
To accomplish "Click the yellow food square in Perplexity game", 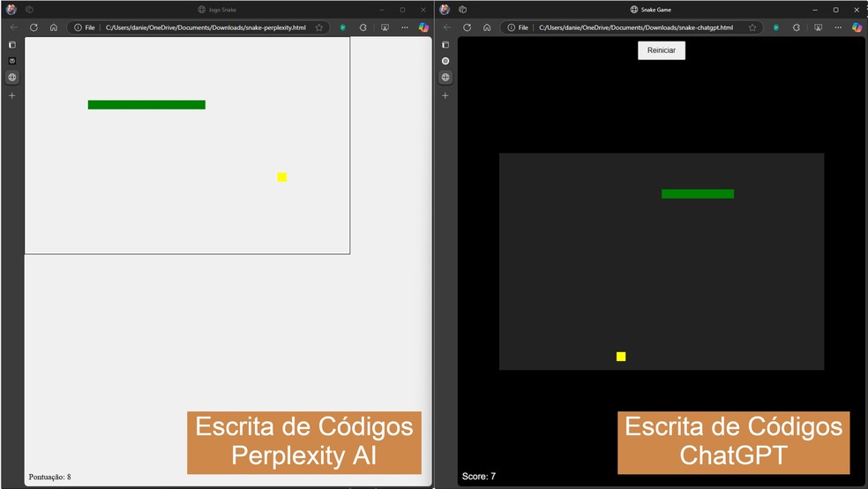I will coord(281,177).
